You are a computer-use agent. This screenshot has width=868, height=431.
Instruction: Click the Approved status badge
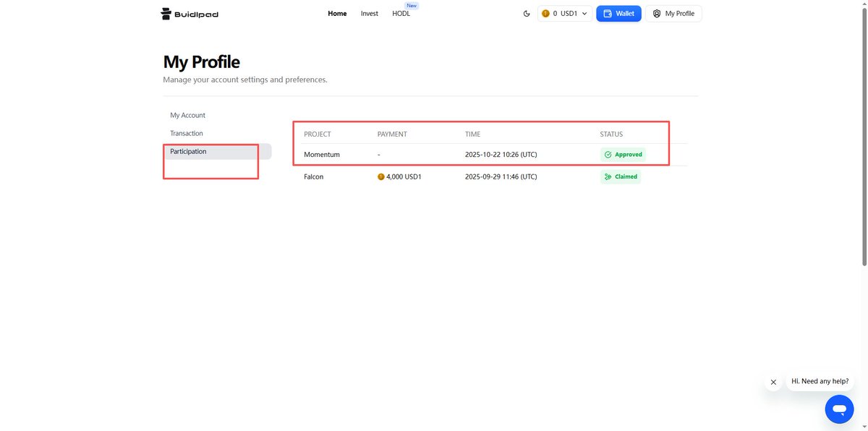point(624,155)
